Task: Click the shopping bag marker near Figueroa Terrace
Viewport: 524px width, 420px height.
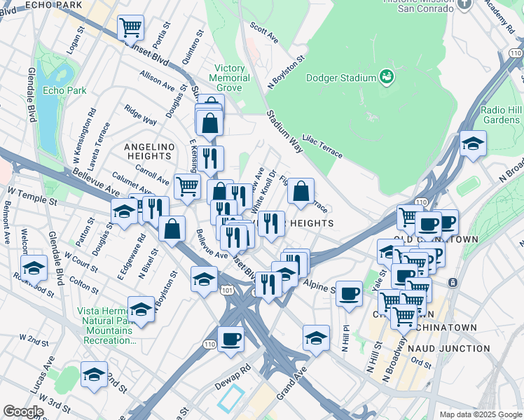Action: [301, 191]
